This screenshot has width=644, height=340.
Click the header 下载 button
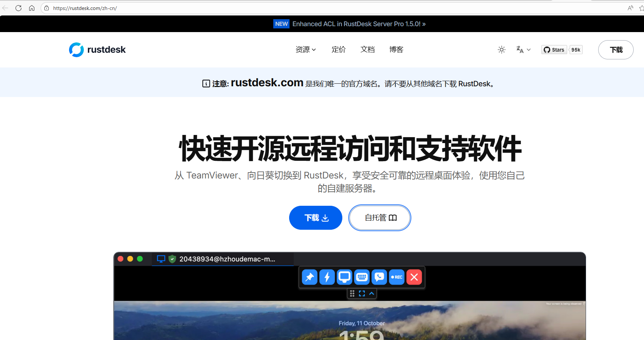pos(616,50)
